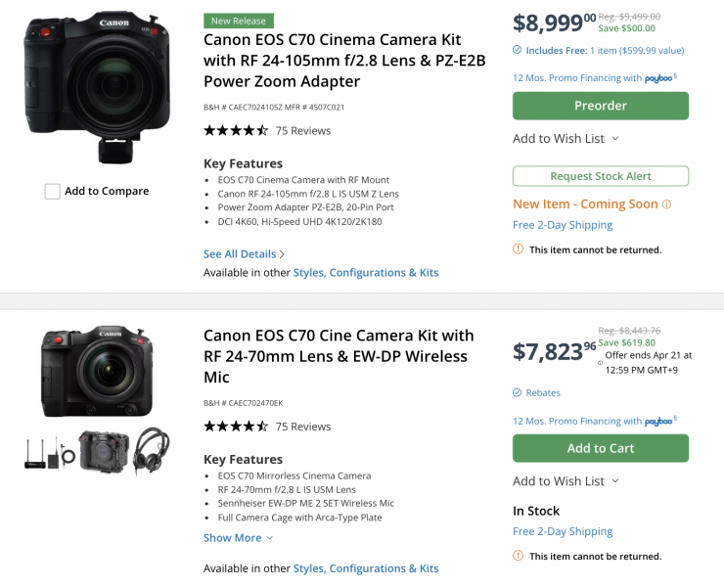Image resolution: width=724 pixels, height=588 pixels.
Task: Click the info icon beside Coming Soon
Action: click(667, 204)
